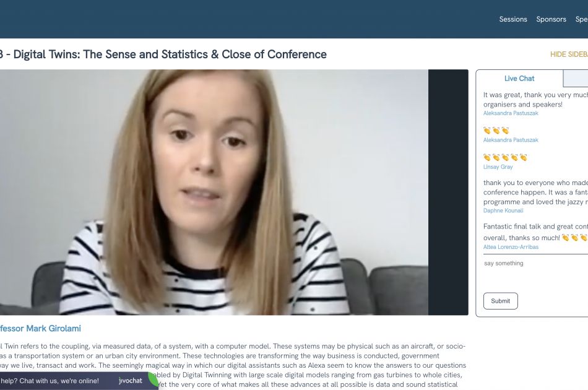This screenshot has height=390, width=588.
Task: Click the jivochat leaf logo icon
Action: 153,380
